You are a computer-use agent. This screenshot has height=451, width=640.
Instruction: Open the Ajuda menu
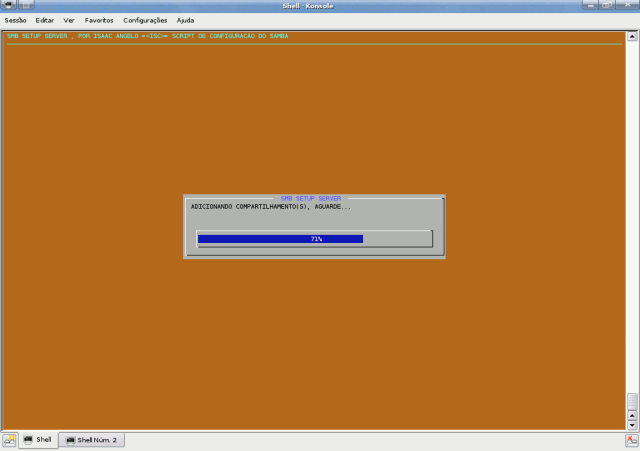tap(186, 20)
